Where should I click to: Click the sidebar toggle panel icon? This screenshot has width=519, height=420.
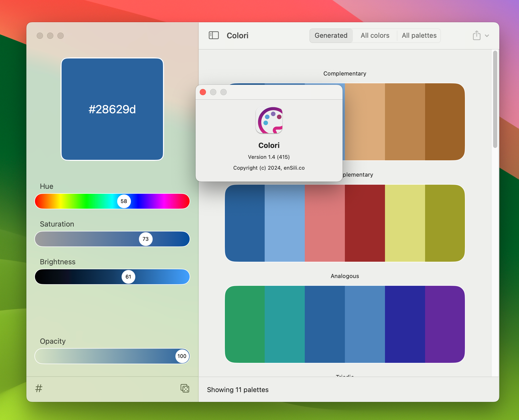(x=213, y=35)
